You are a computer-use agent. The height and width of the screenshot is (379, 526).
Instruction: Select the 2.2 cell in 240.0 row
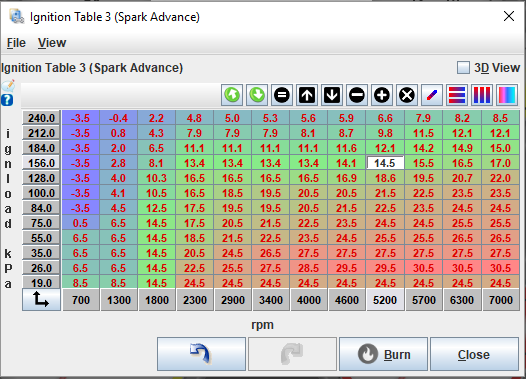(156, 118)
